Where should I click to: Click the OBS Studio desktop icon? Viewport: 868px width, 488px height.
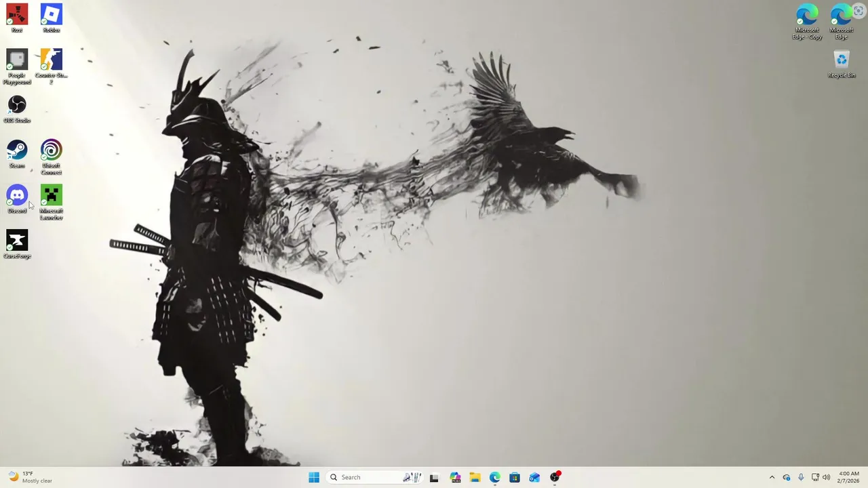(17, 109)
